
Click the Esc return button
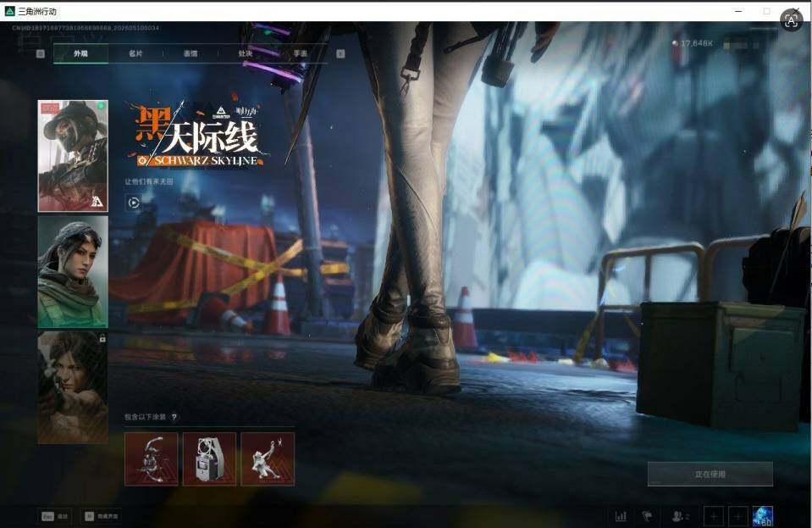click(55, 516)
